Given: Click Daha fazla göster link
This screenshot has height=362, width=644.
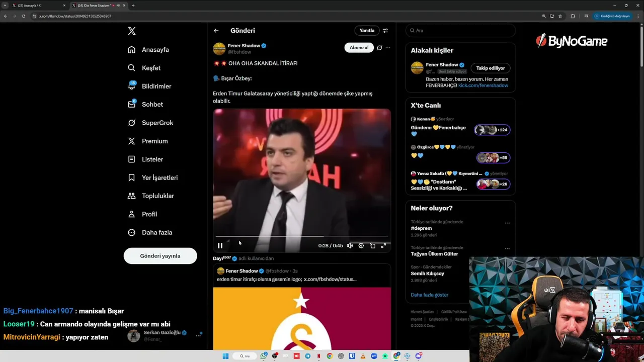Looking at the screenshot, I should (x=429, y=295).
